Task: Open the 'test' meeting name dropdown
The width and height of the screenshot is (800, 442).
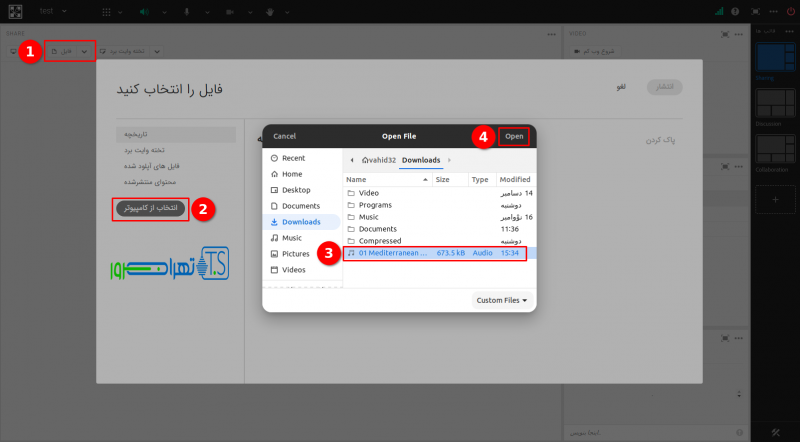Action: point(54,11)
